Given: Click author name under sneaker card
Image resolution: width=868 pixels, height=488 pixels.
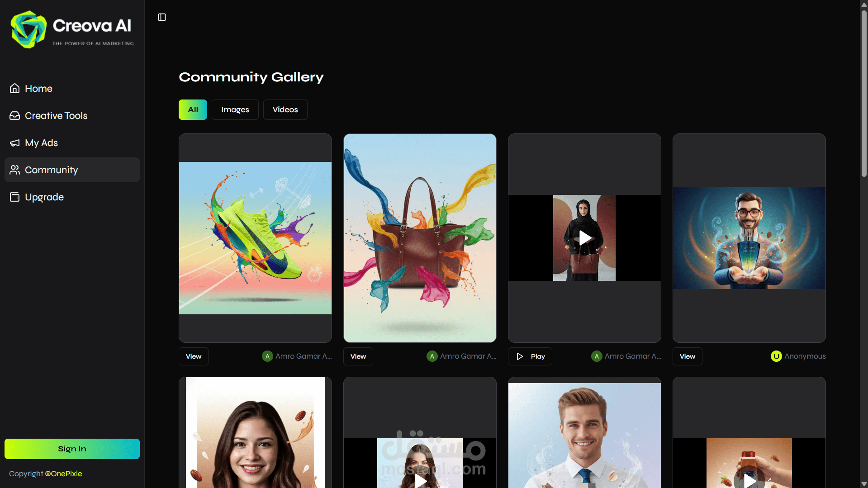Looking at the screenshot, I should coord(304,356).
